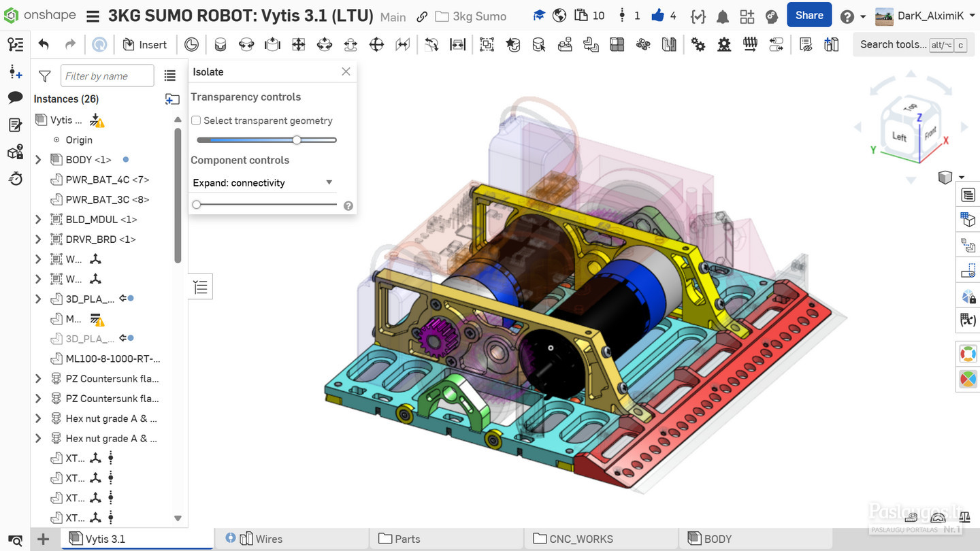Open the App Store grid icon
Image resolution: width=980 pixels, height=551 pixels.
click(747, 16)
